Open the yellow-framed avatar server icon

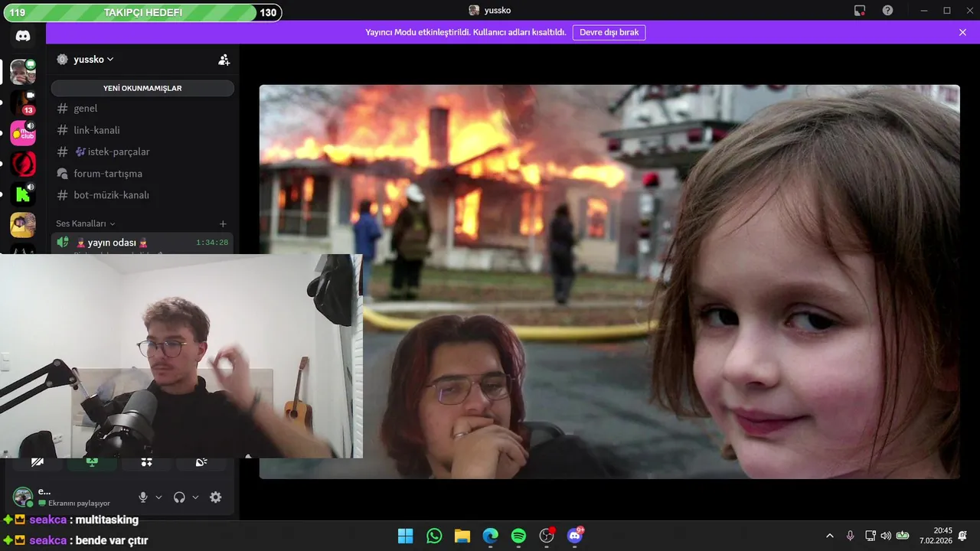23,225
